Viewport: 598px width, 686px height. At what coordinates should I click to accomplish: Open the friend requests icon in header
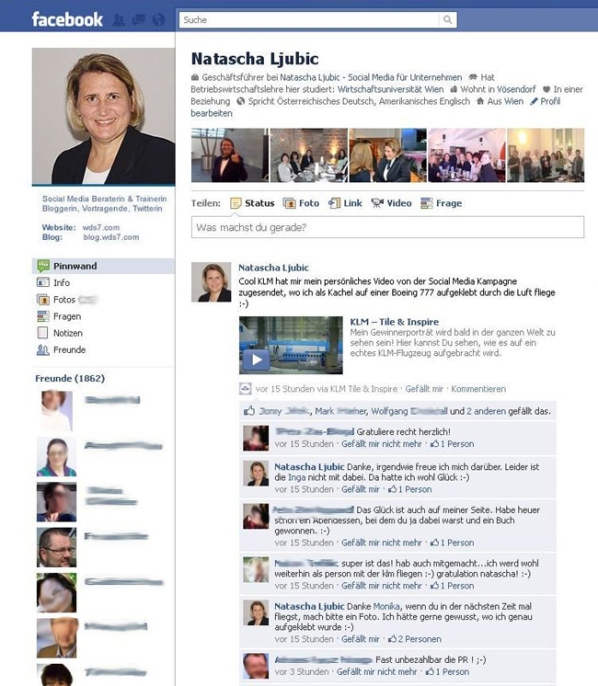pos(119,20)
